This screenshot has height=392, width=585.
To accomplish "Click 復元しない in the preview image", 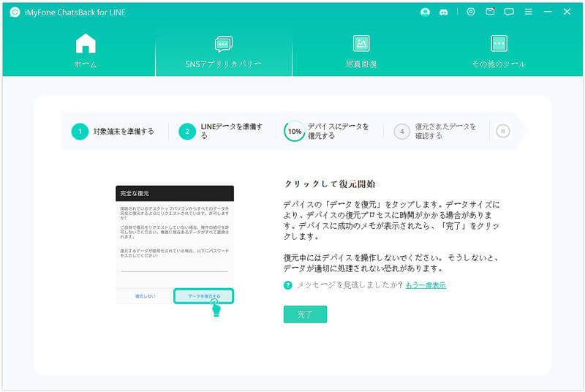I will click(x=145, y=296).
